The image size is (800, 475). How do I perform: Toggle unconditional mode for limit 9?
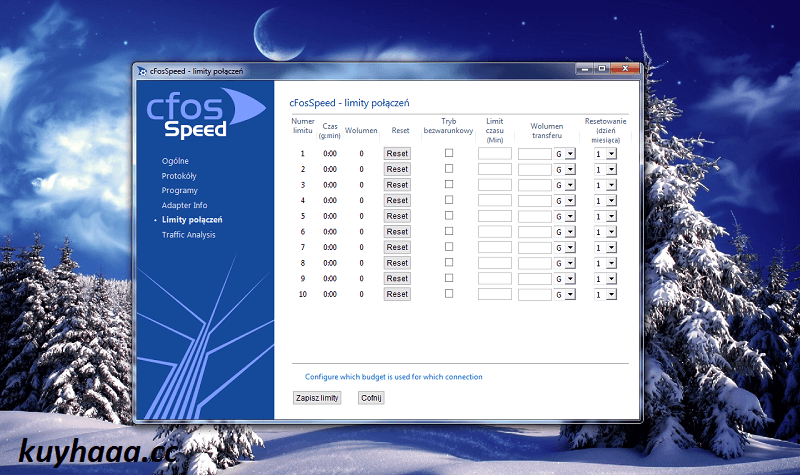coord(449,278)
